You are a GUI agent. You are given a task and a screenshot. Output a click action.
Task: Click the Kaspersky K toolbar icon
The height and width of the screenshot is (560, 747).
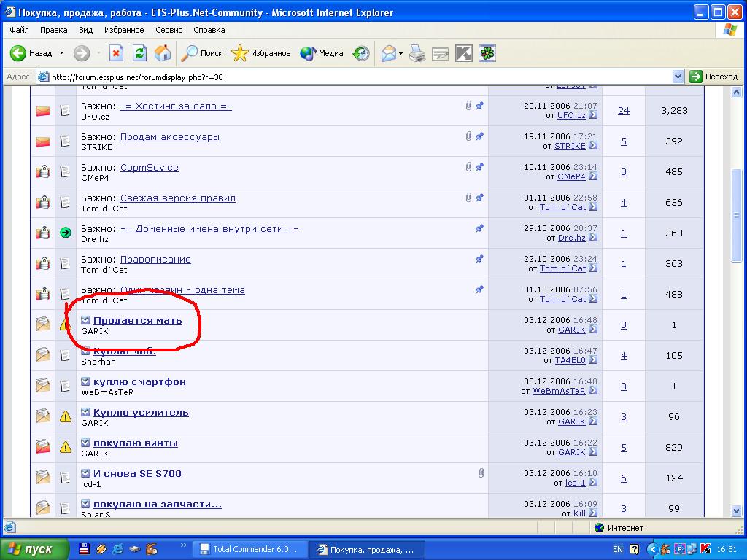[x=464, y=53]
